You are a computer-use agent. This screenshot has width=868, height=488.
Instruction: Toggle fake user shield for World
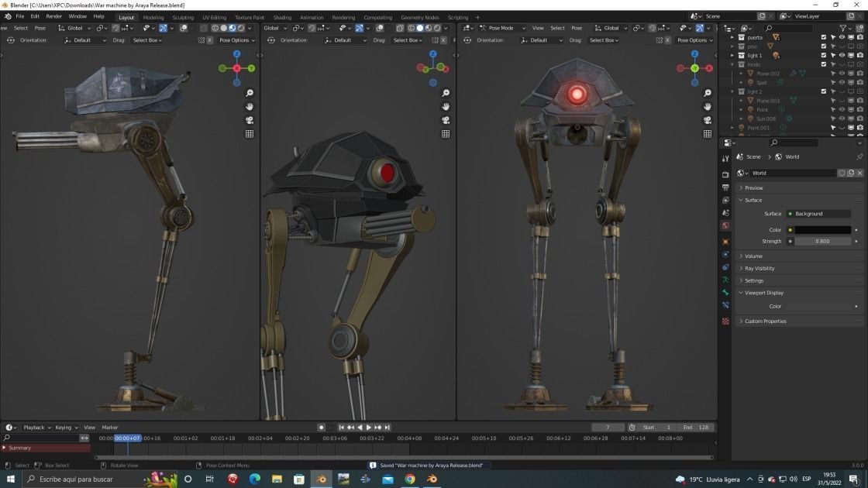tap(842, 174)
